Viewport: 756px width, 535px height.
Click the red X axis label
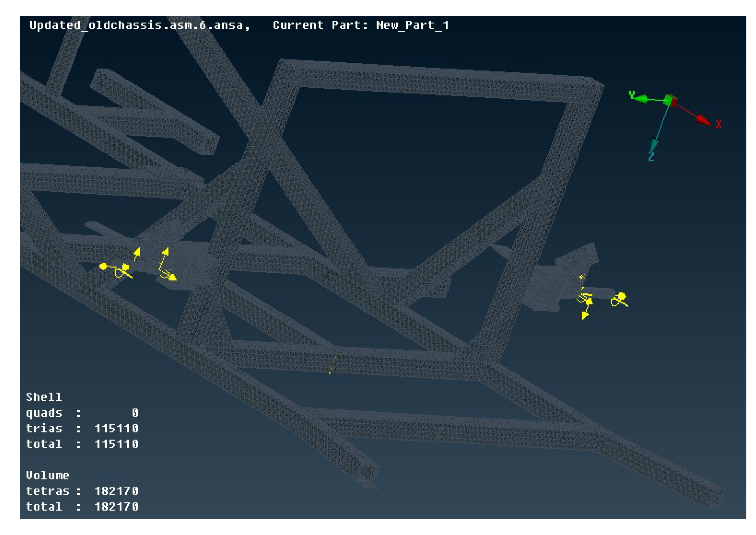tap(718, 125)
